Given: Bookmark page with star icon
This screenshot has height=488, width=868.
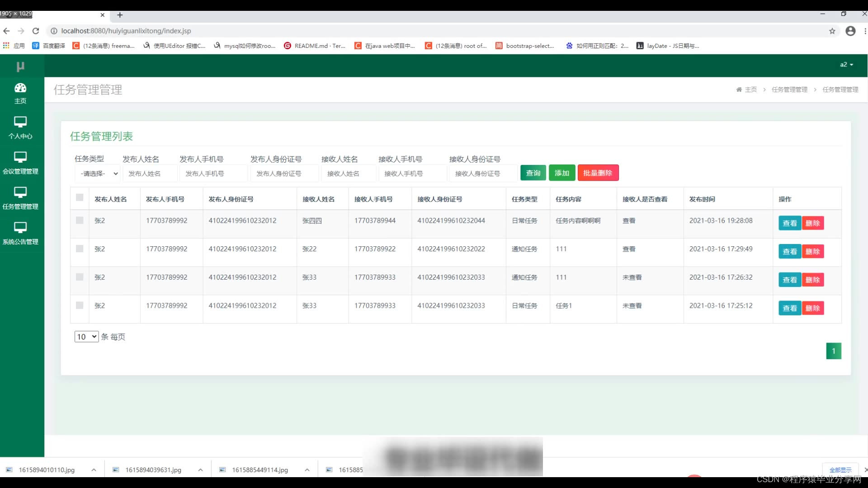Looking at the screenshot, I should (x=832, y=31).
